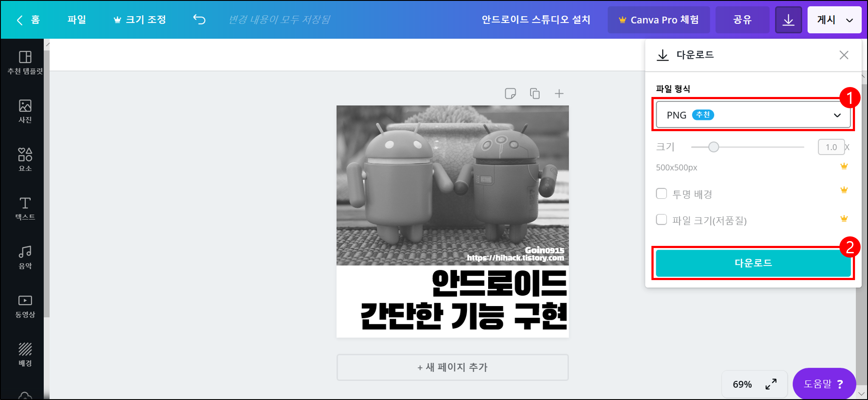This screenshot has height=400, width=868.
Task: Click the undo arrow in the toolbar
Action: (199, 19)
